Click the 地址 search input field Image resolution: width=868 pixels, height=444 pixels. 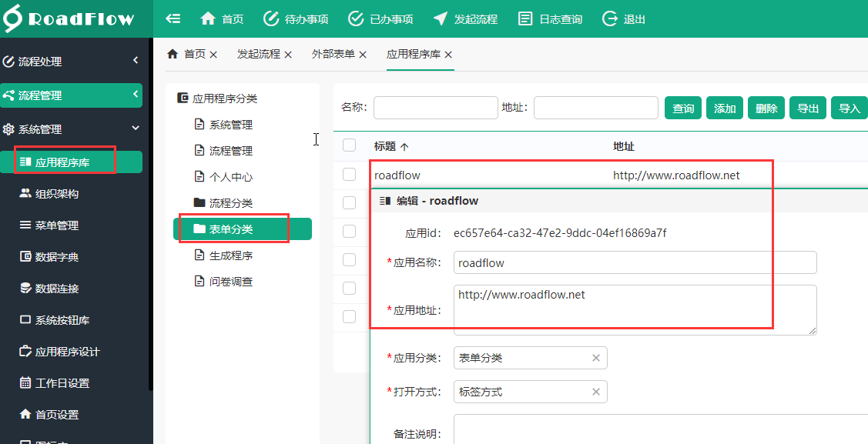(x=595, y=107)
